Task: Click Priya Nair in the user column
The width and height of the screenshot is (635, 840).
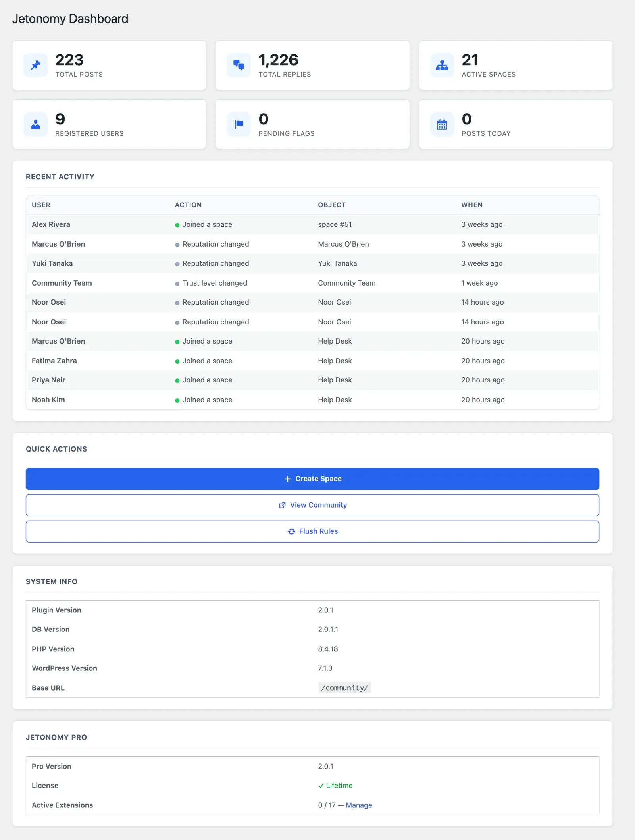Action: [48, 380]
